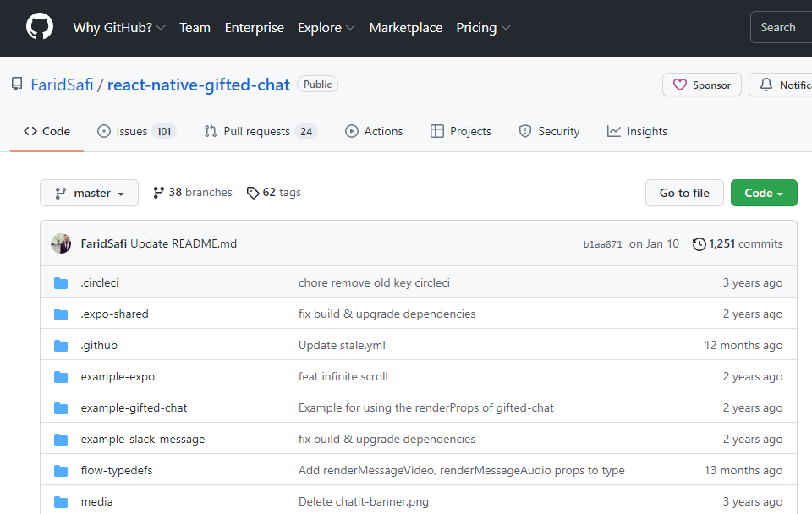Click FaridSafi's avatar in commit bar

tap(61, 243)
